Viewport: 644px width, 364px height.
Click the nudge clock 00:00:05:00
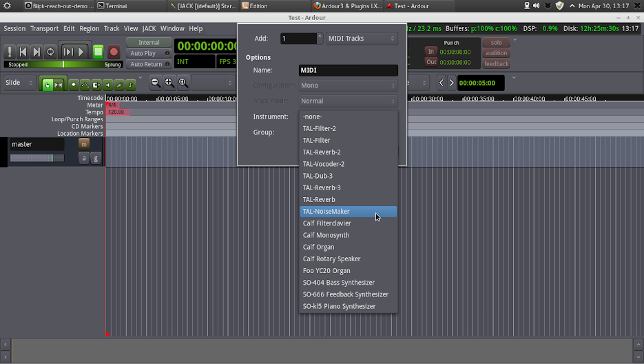[481, 83]
